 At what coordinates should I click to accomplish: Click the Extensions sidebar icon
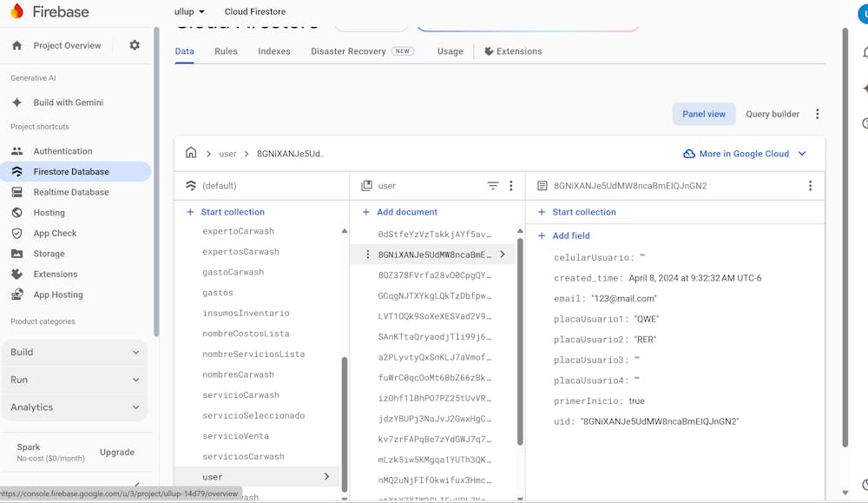point(17,275)
